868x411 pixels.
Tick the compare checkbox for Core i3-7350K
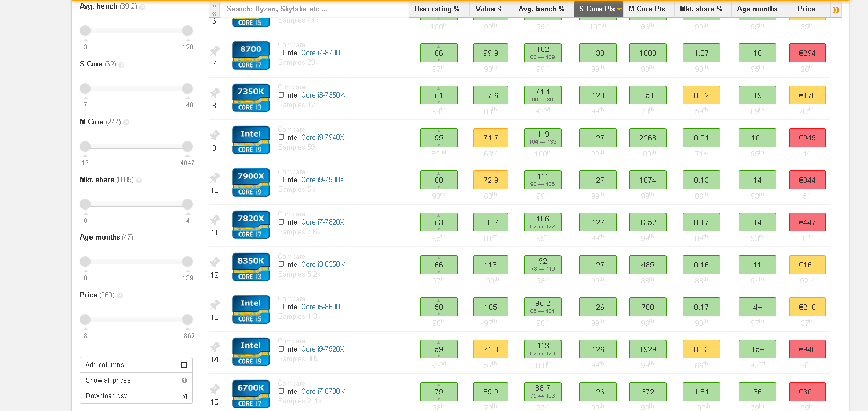coord(281,95)
